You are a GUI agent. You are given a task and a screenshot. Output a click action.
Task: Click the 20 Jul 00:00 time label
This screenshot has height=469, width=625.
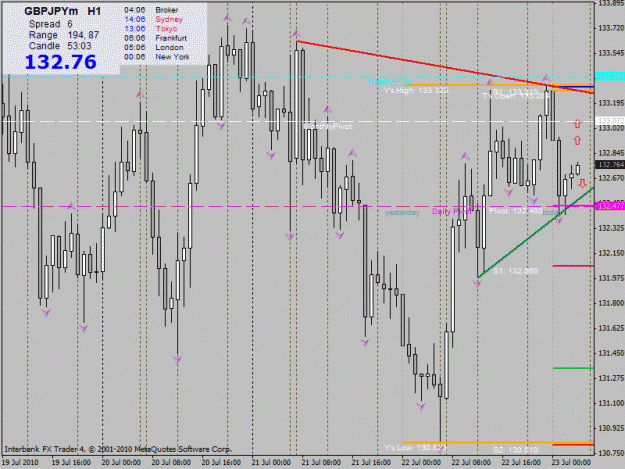tap(121, 462)
